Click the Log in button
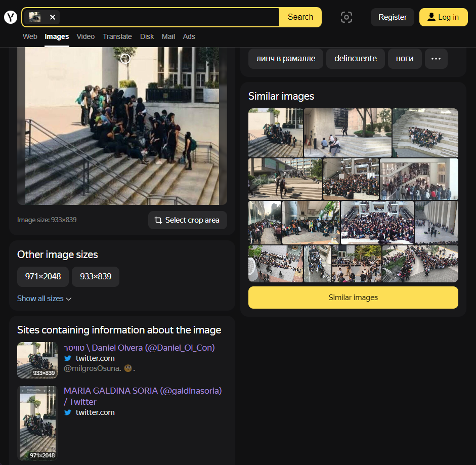This screenshot has width=476, height=465. (x=443, y=17)
